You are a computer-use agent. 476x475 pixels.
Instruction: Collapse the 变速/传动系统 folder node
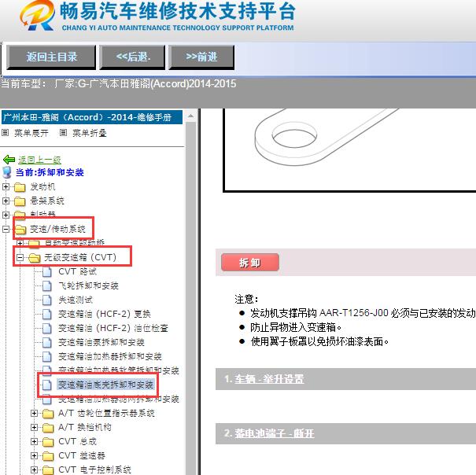(6, 229)
